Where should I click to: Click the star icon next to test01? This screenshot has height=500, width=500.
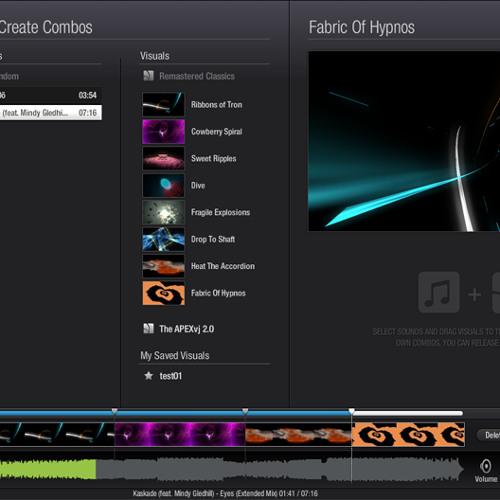(148, 376)
